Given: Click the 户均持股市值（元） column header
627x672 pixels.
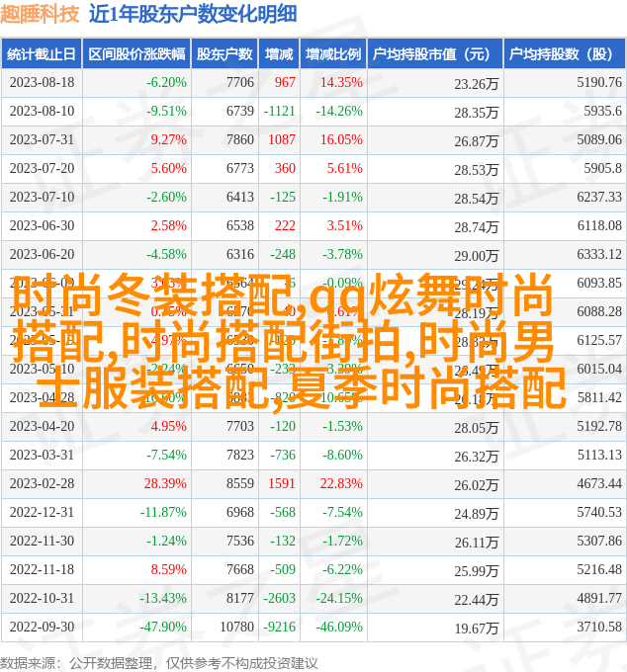Looking at the screenshot, I should (434, 54).
